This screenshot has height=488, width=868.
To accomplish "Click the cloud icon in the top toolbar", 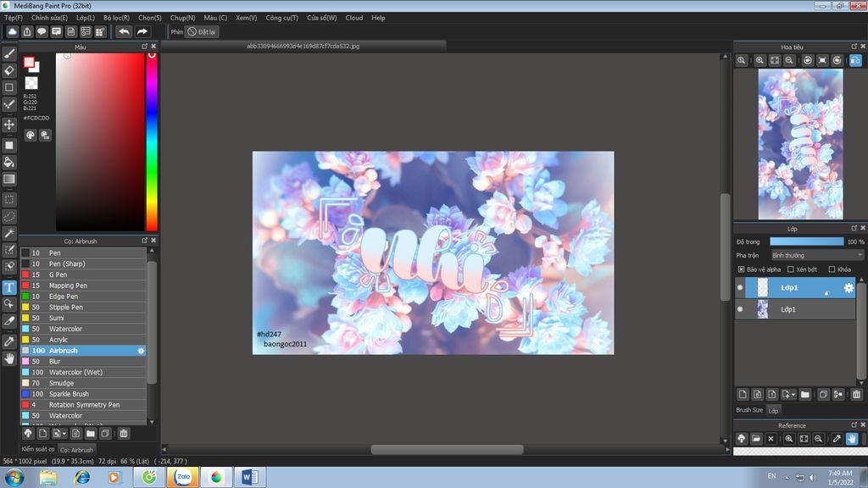I will [12, 31].
